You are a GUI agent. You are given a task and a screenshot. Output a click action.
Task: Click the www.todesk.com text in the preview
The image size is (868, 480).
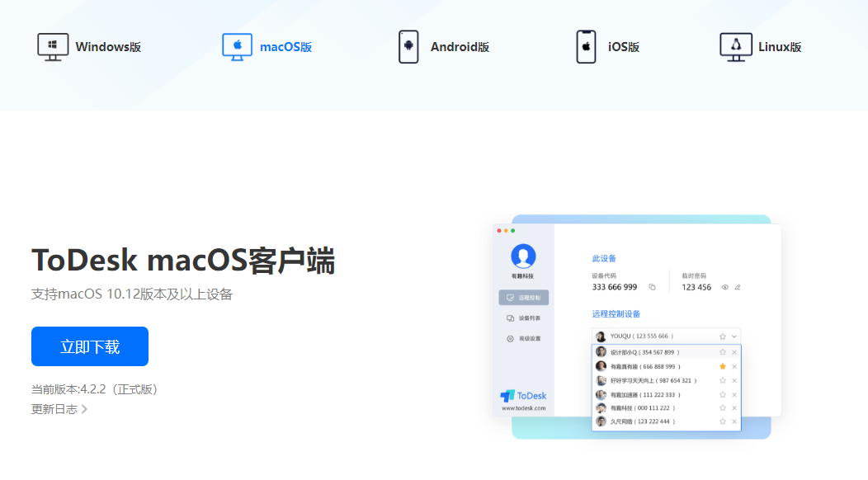pos(524,408)
